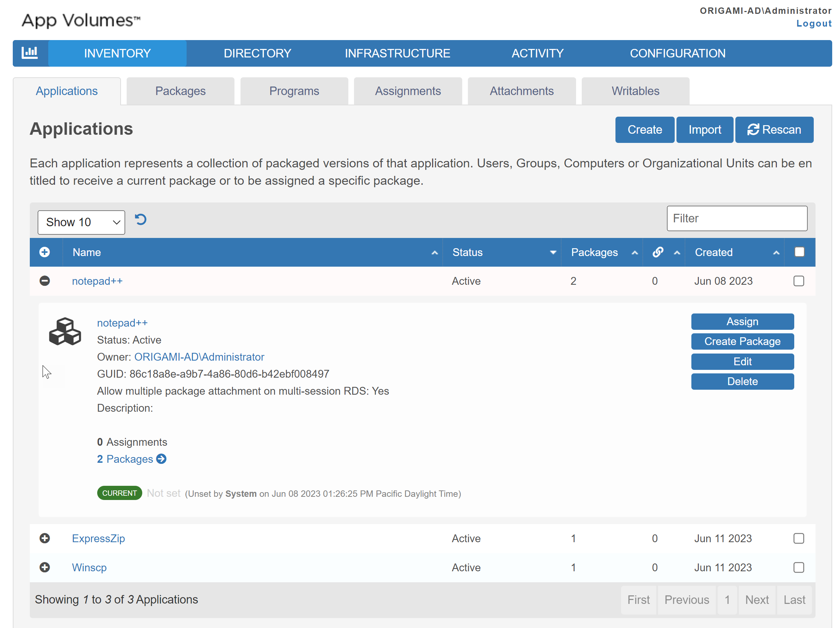Collapse the notepad++ row
This screenshot has height=628, width=840.
click(44, 281)
